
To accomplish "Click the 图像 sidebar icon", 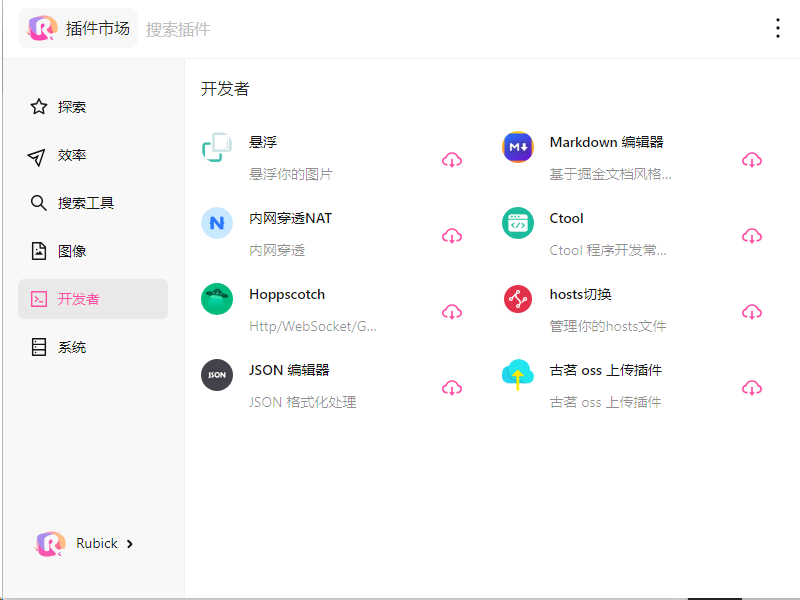I will 38,251.
